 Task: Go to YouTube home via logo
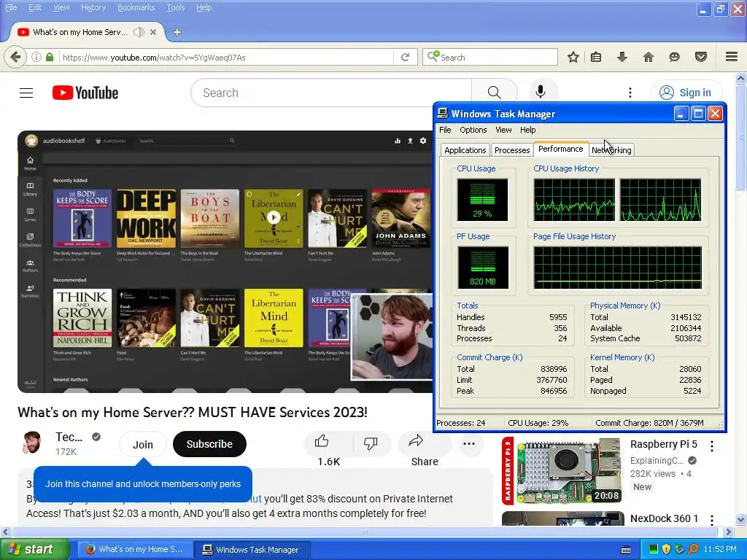tap(85, 93)
